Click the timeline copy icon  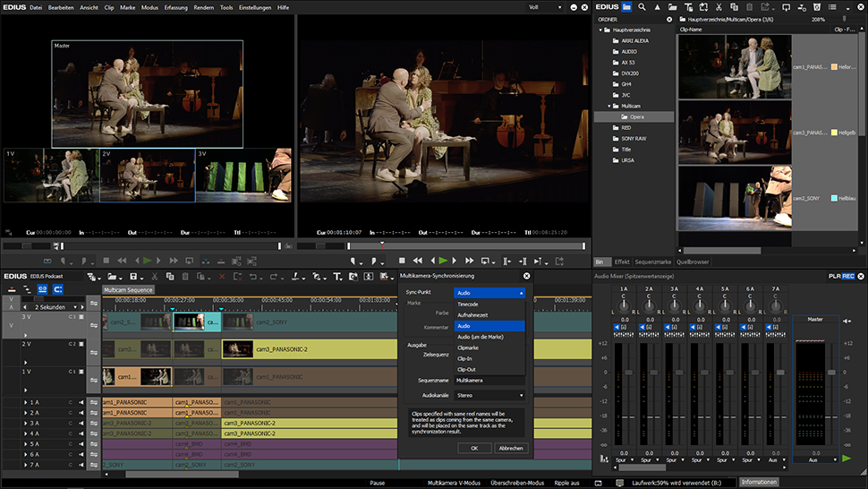click(170, 277)
